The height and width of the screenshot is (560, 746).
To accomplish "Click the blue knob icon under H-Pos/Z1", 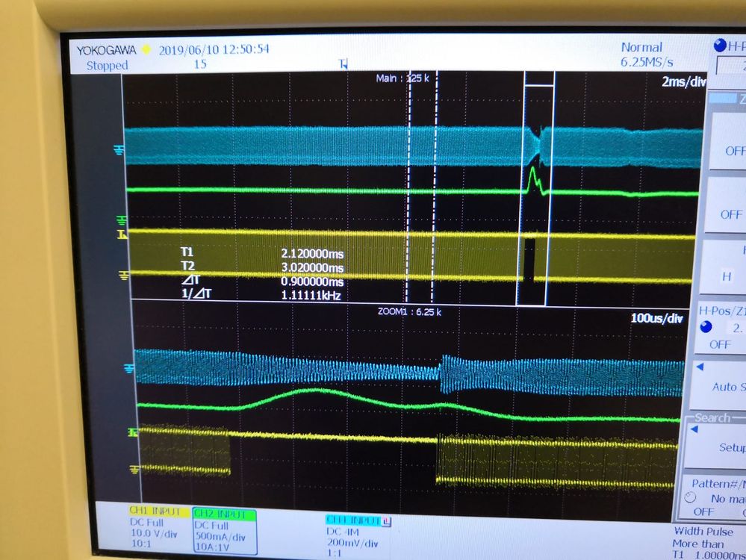I will (706, 327).
